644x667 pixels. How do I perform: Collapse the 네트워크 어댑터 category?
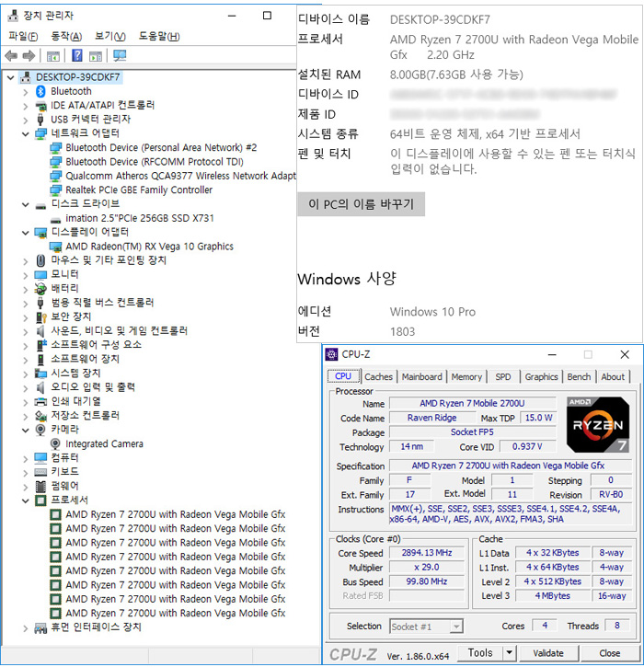coord(26,134)
